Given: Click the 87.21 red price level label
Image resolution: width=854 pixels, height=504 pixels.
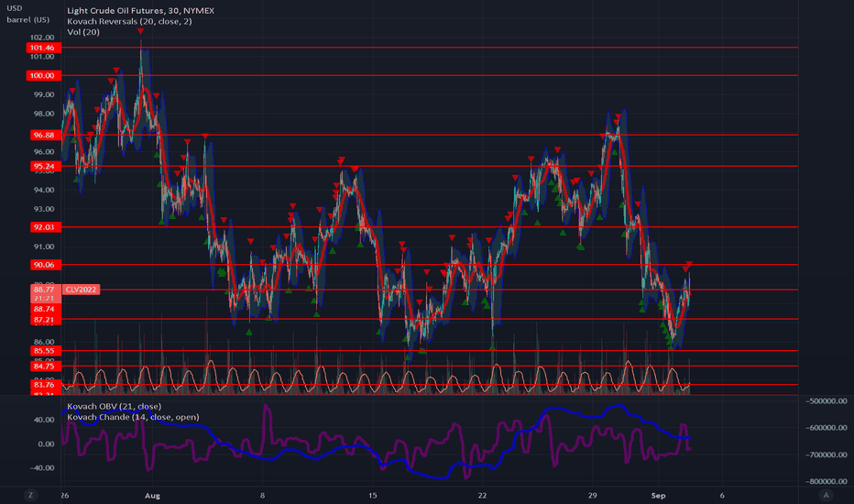Looking at the screenshot, I should point(44,319).
